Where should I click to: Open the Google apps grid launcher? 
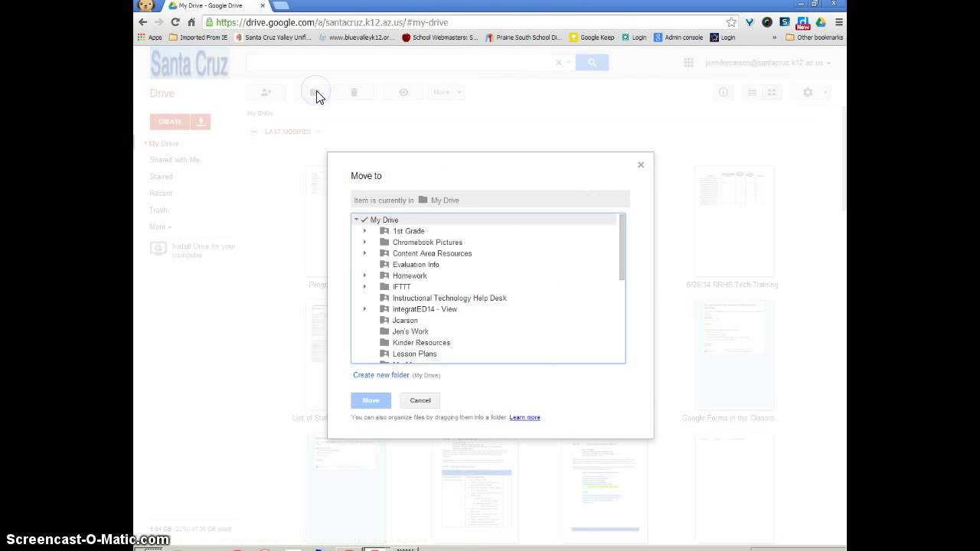[688, 63]
